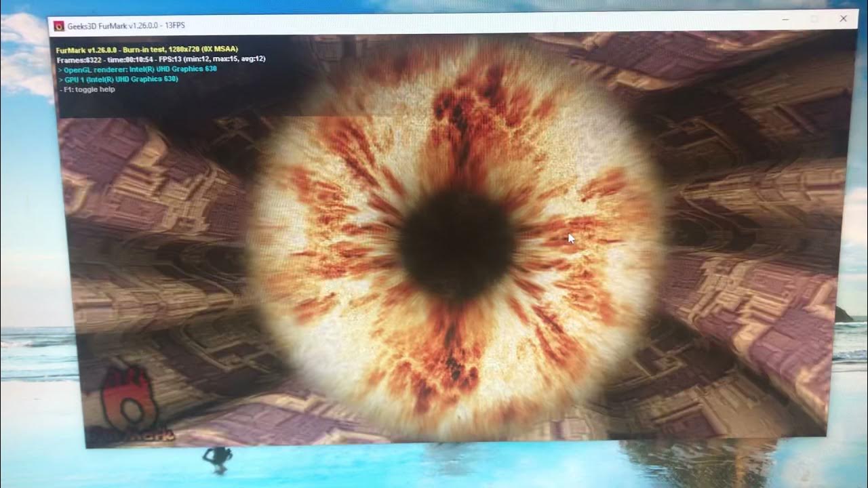Viewport: 868px width, 488px height.
Task: Click the FurMark app icon in title bar
Action: [x=59, y=26]
